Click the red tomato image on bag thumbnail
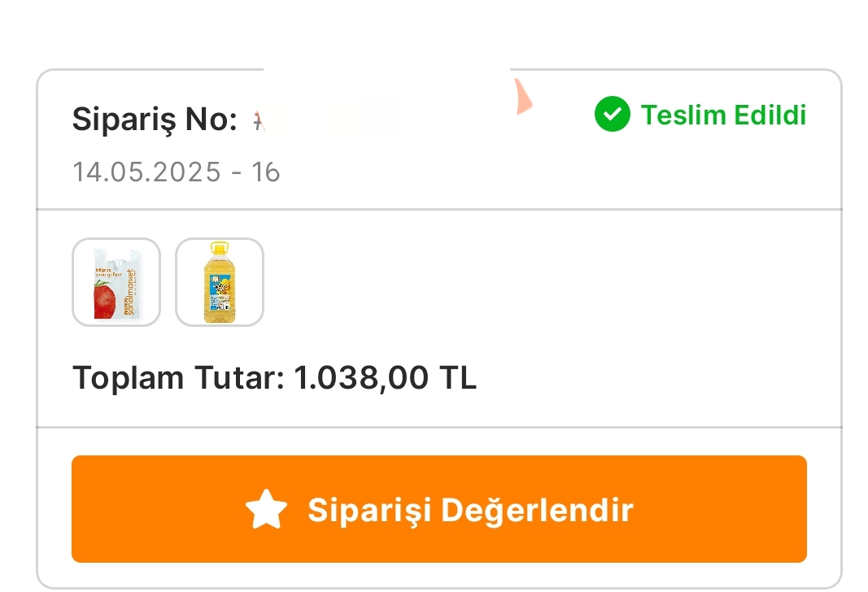Image resolution: width=868 pixels, height=592 pixels. click(x=105, y=300)
